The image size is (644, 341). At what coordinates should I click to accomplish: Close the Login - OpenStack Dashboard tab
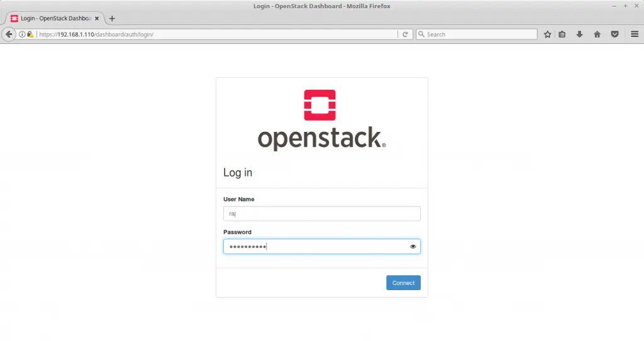coord(97,18)
